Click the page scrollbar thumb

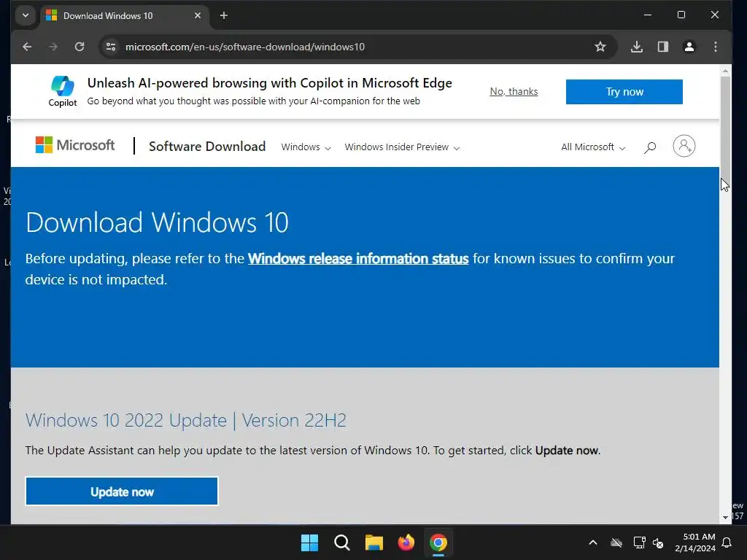coord(725,128)
